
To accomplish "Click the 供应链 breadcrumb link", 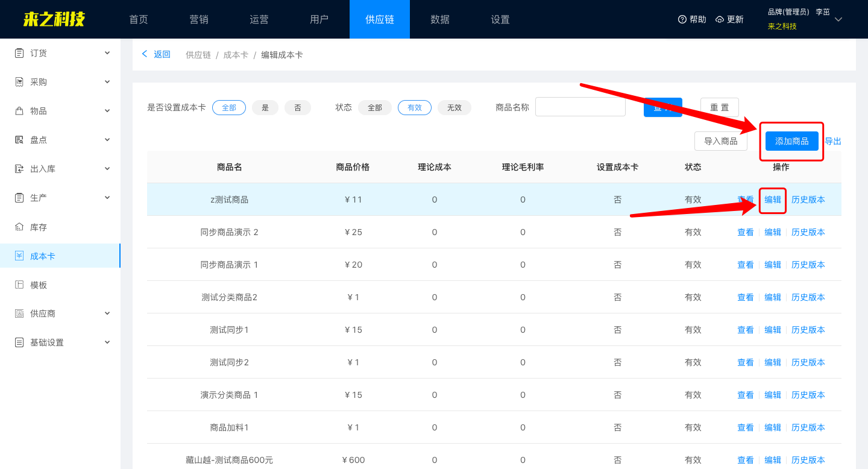I will pyautogui.click(x=198, y=55).
